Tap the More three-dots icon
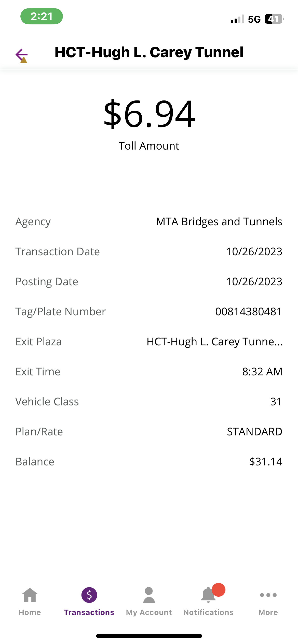298x644 pixels. (x=268, y=595)
